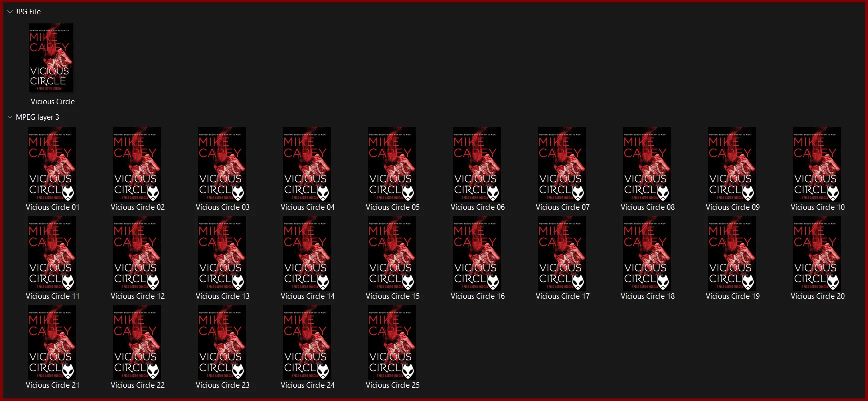Click the 'MPEG layer 3' group header text

point(37,117)
